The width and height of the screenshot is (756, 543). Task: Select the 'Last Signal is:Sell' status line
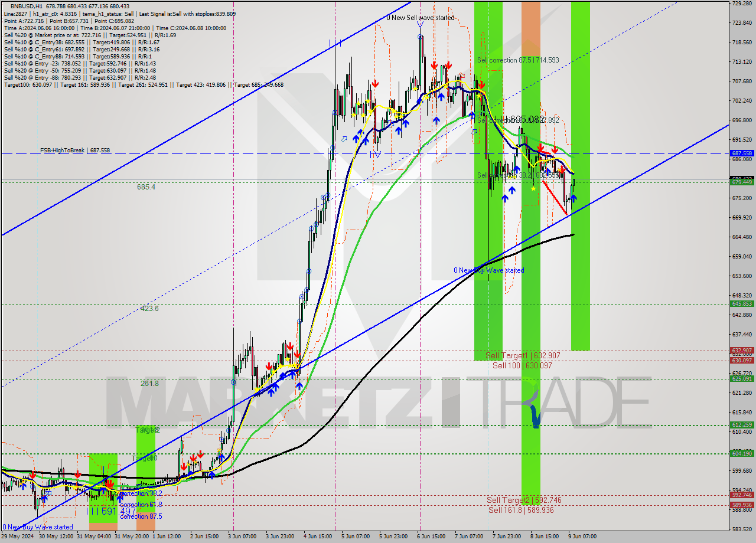click(187, 14)
